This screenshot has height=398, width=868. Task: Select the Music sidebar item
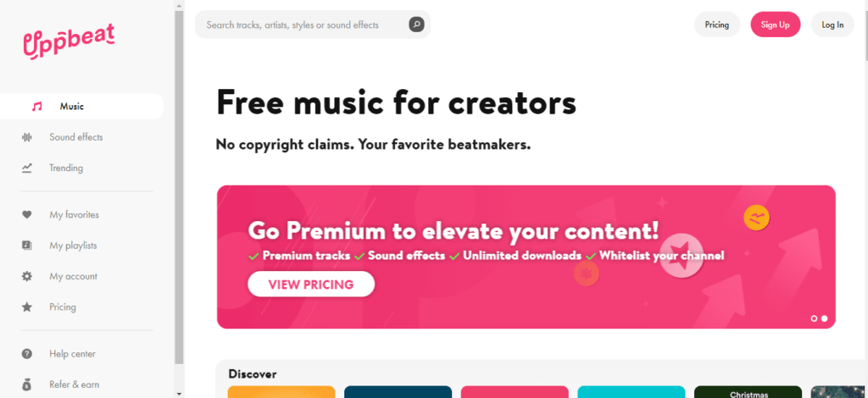pyautogui.click(x=82, y=106)
